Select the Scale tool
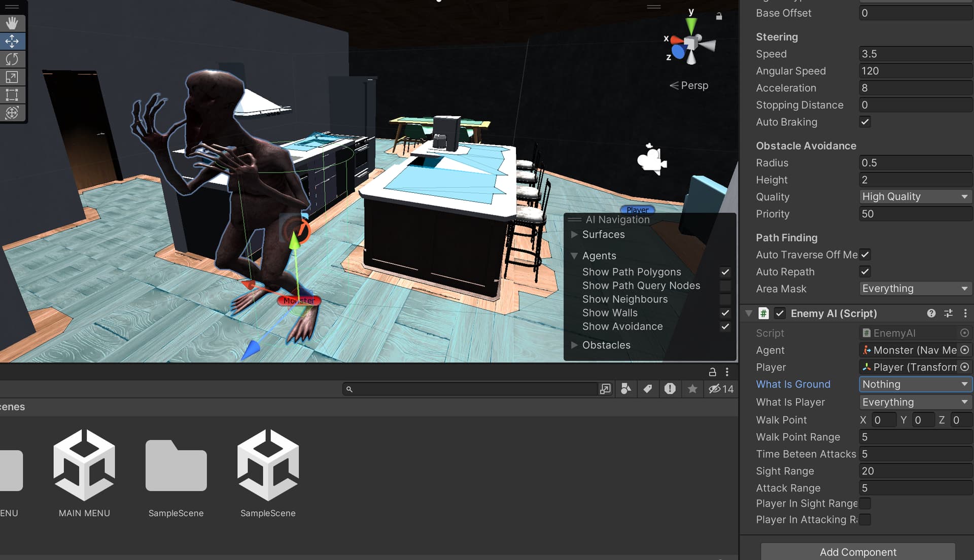 (12, 77)
